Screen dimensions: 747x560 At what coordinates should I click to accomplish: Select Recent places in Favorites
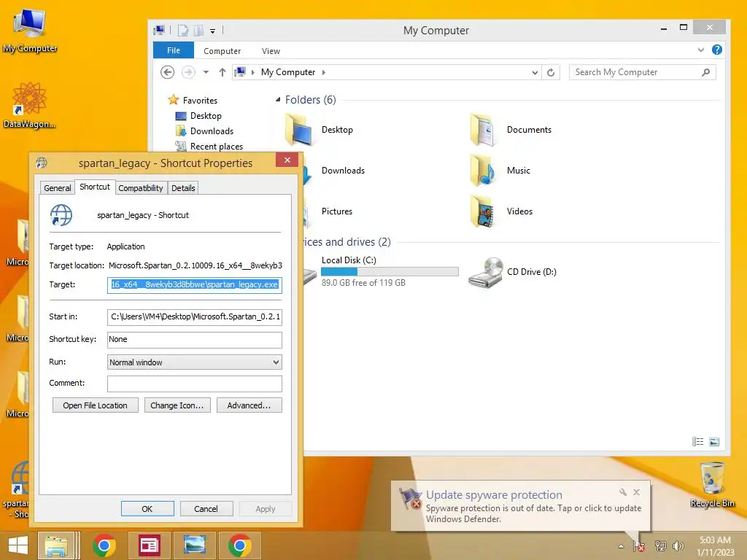[209, 146]
